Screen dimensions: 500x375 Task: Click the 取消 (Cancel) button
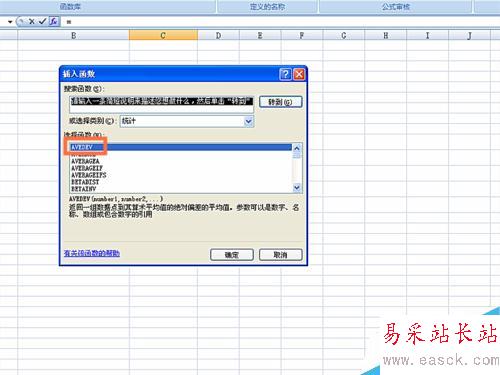[281, 255]
